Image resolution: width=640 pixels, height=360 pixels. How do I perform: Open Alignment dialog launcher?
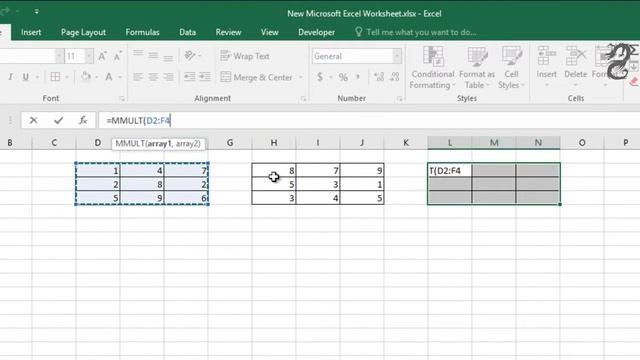[x=303, y=99]
